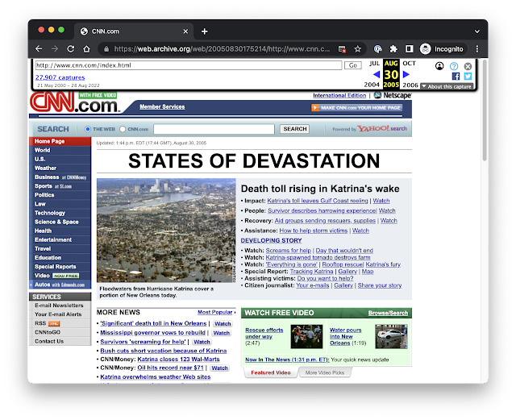Open Katrina's toll leaves Gulf Coast reeling
The image size is (516, 420).
(318, 201)
